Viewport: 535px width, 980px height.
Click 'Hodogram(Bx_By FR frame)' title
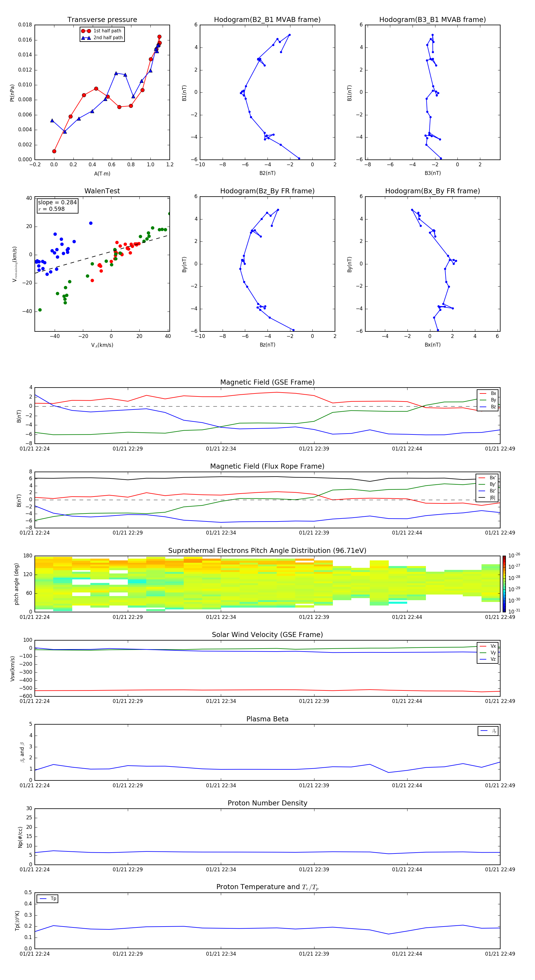(432, 191)
